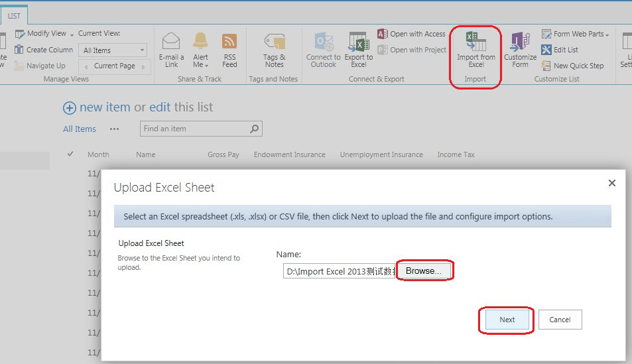The image size is (632, 364).
Task: Expand the Modify View dropdown arrow
Action: (x=72, y=35)
